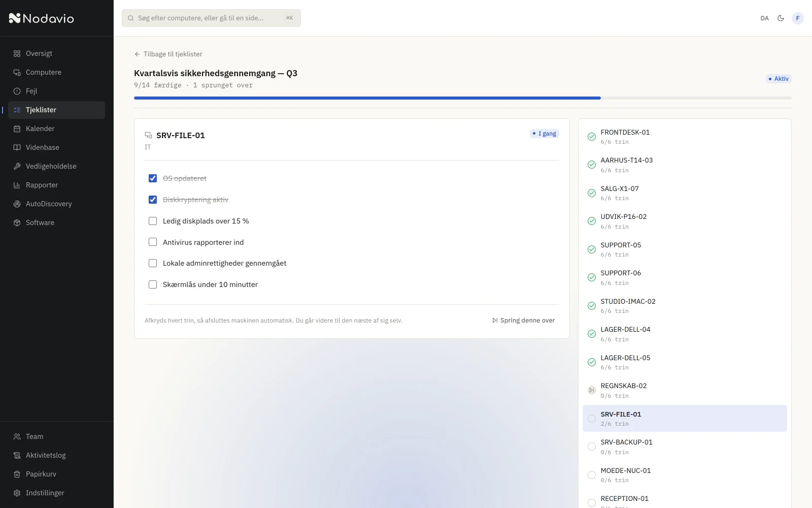Viewport: 812px width, 508px height.
Task: Click the Indstillinger gear icon
Action: click(x=17, y=493)
